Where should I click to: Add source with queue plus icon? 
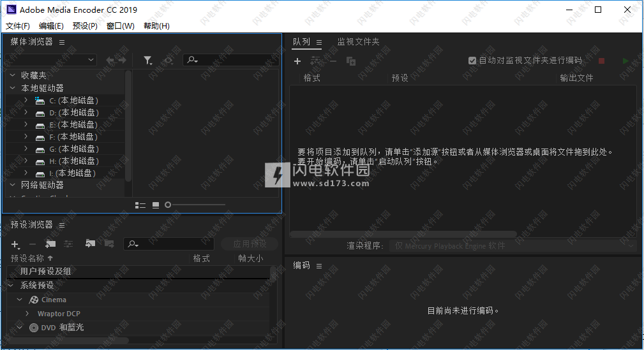(297, 61)
